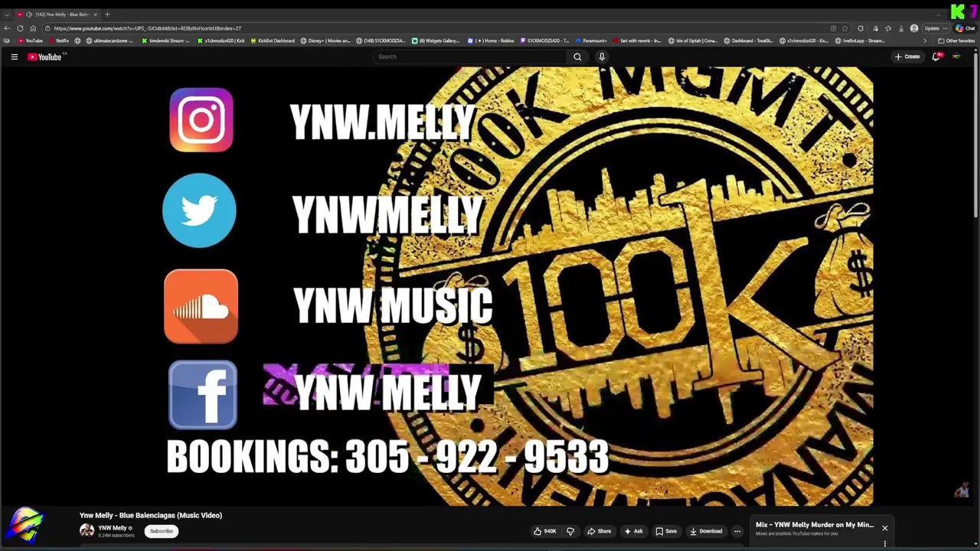The width and height of the screenshot is (980, 551).
Task: Expand the tab actions menu chevron
Action: point(7,15)
